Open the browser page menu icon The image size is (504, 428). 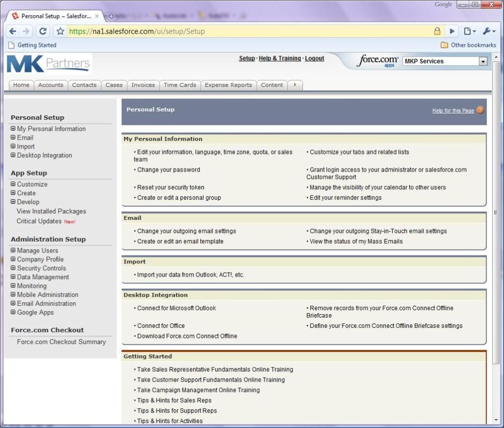[470, 31]
